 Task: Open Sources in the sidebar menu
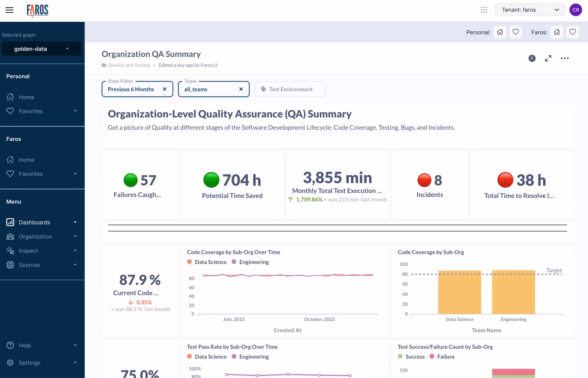29,265
